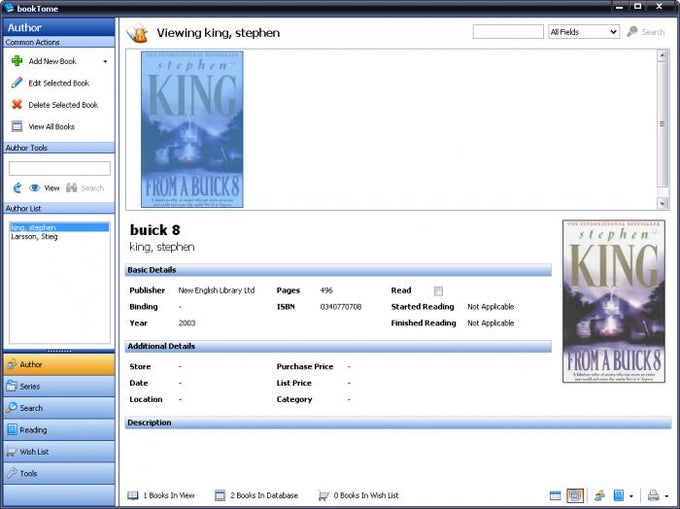Click the View All Books icon
This screenshot has width=680, height=509.
(x=17, y=126)
